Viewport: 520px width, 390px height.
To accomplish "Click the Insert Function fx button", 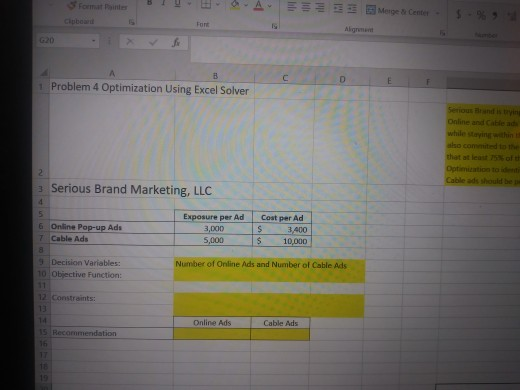I will [176, 43].
